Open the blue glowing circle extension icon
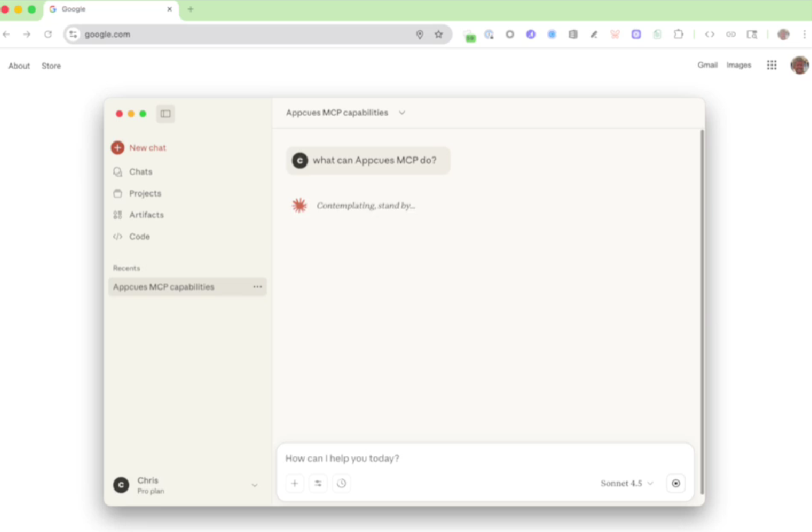Screen dimensions: 812x532 (x=552, y=34)
